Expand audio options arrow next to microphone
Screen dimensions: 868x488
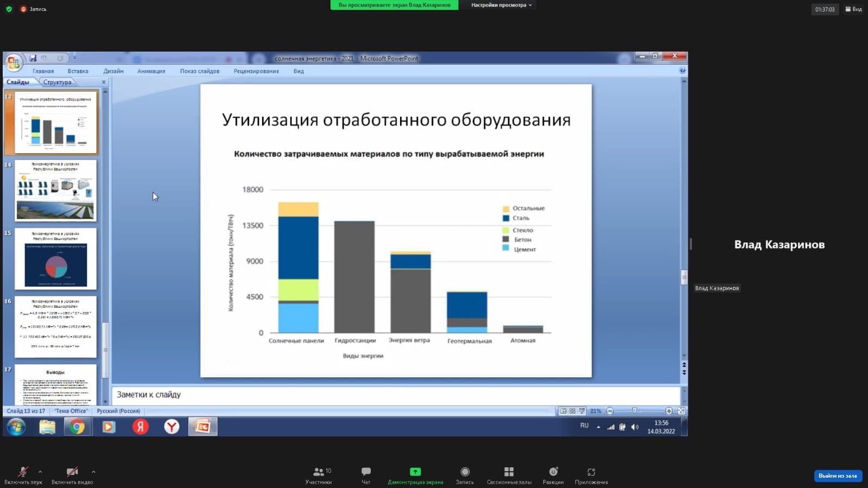click(x=40, y=472)
